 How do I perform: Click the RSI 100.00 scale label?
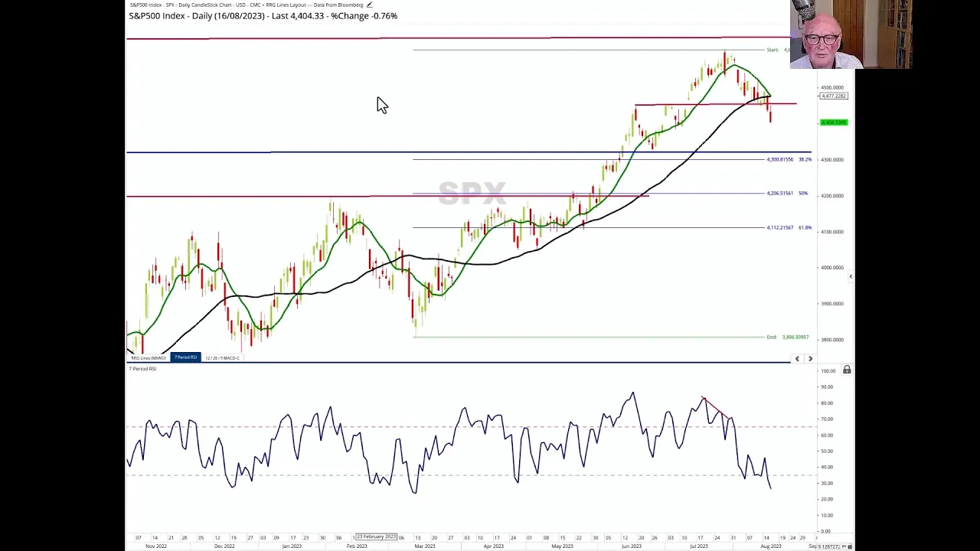(828, 370)
